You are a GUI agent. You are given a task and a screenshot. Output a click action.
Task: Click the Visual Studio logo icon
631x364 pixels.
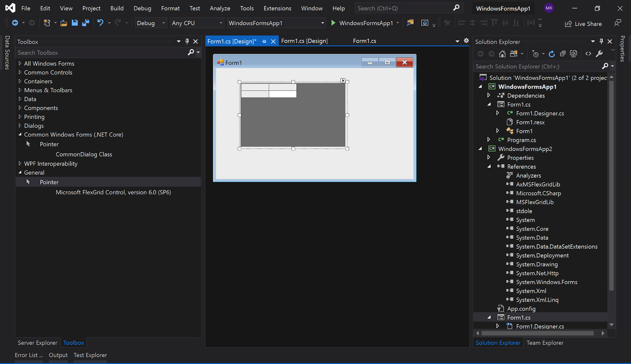(x=10, y=8)
